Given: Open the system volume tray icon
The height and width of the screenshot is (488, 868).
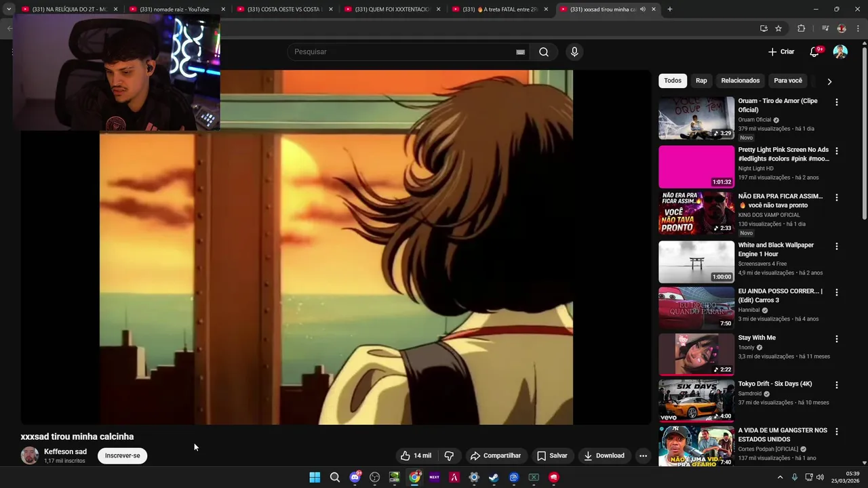Looking at the screenshot, I should 820,477.
